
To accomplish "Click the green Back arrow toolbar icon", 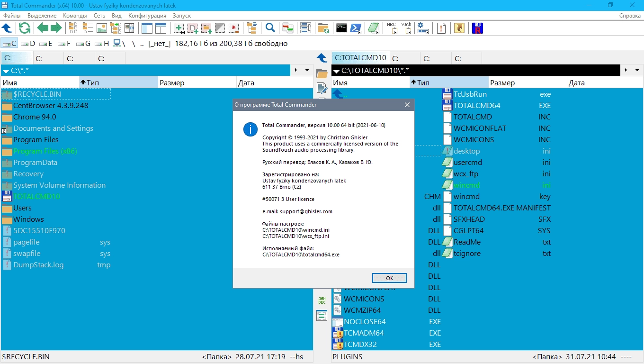I will [x=43, y=28].
